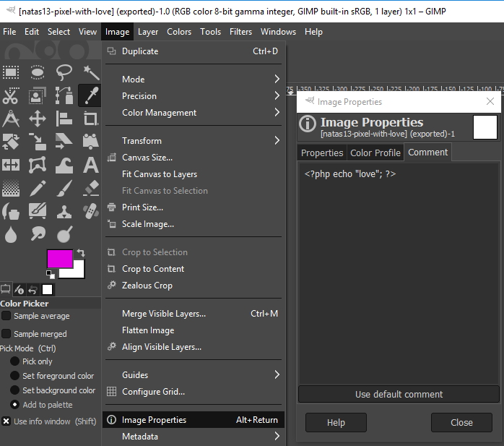Screen dimensions: 504x446
Task: Choose the Heal tool bandage icon
Action: (91, 212)
